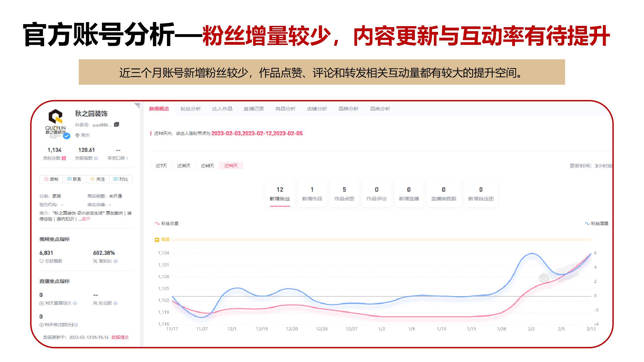Switch to the 粉丝分析 tab
Viewport: 644px width, 362px height.
point(190,109)
